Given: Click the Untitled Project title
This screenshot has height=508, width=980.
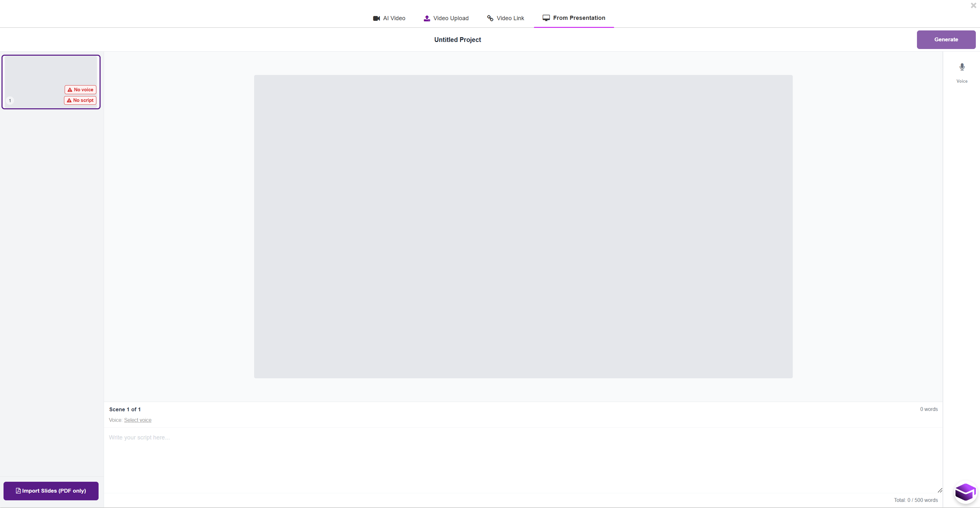Looking at the screenshot, I should tap(457, 40).
